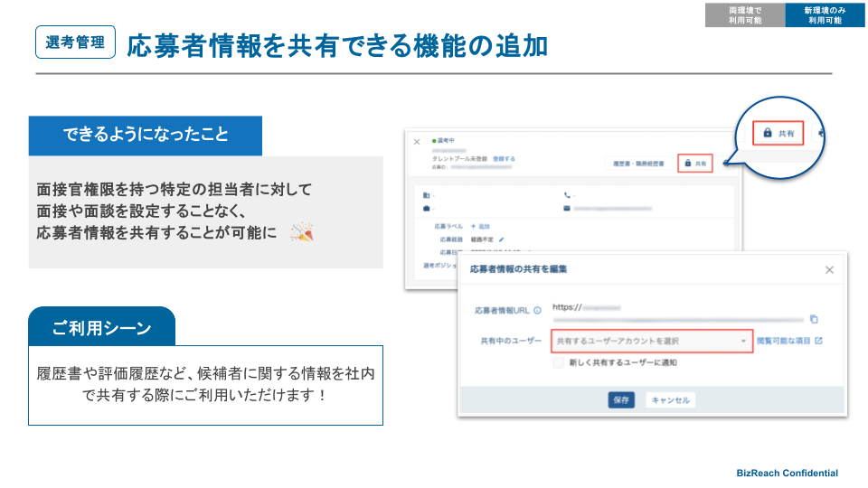Click the phone icon in candidate info
Viewport: 868px width, 488px height.
567,195
